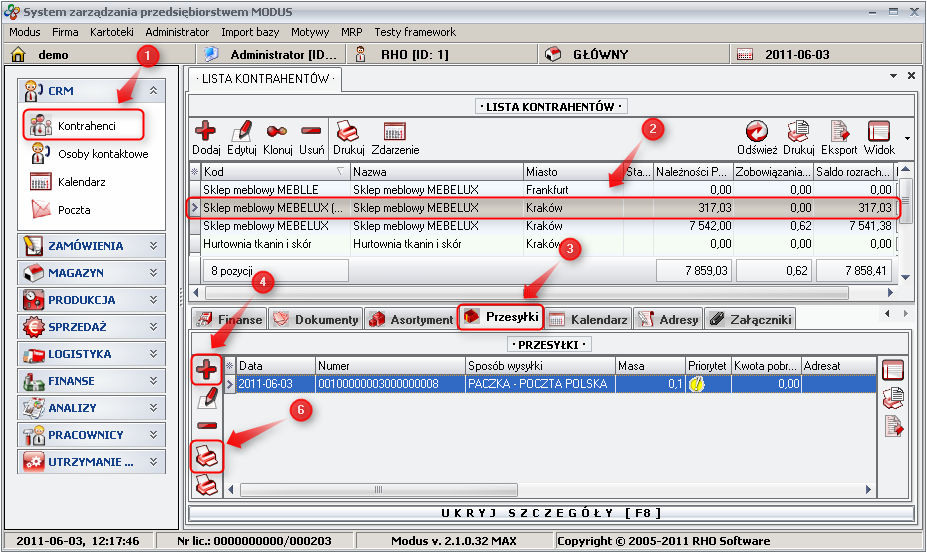This screenshot has height=553, width=927.
Task: Click the Edytuj pencil icon
Action: (x=242, y=132)
